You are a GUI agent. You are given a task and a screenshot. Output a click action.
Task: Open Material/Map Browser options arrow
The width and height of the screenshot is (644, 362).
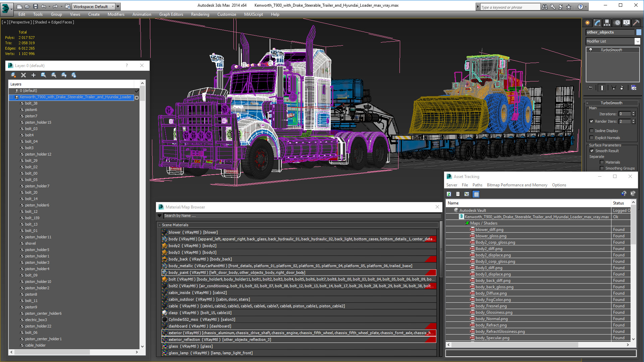click(160, 216)
